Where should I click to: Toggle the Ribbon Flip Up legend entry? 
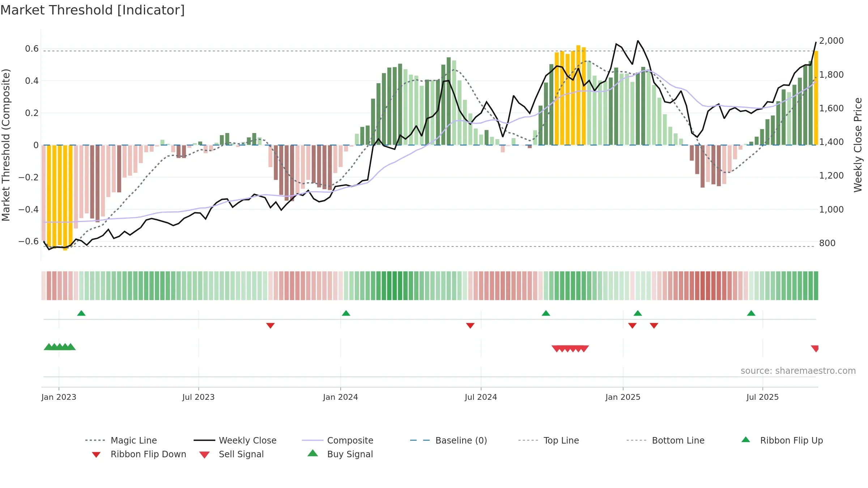click(782, 440)
